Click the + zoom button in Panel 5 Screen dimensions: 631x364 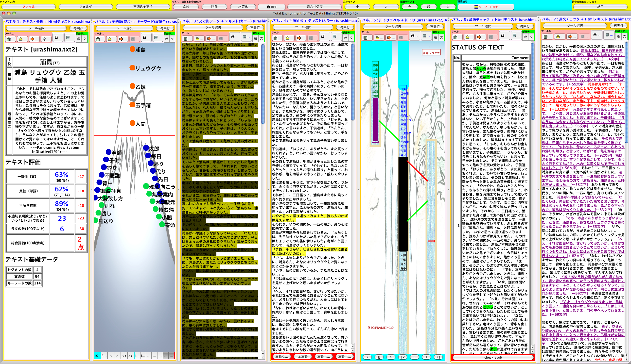click(426, 357)
